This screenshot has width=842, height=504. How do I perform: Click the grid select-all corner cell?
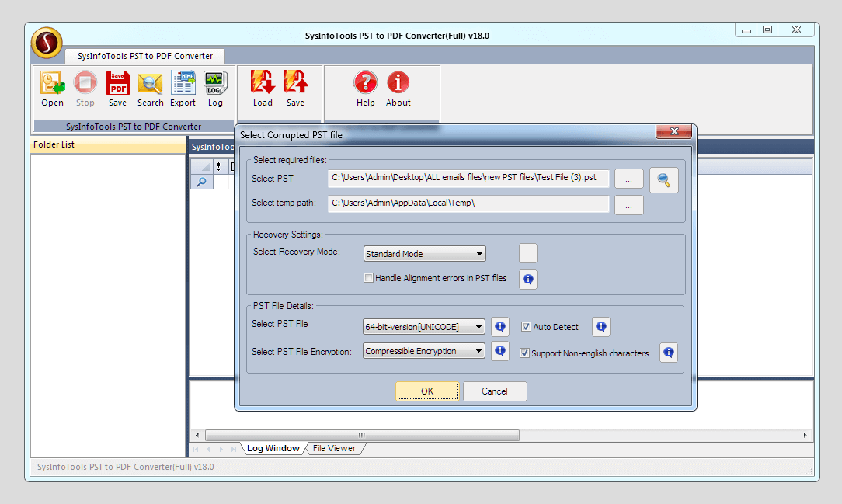[202, 166]
